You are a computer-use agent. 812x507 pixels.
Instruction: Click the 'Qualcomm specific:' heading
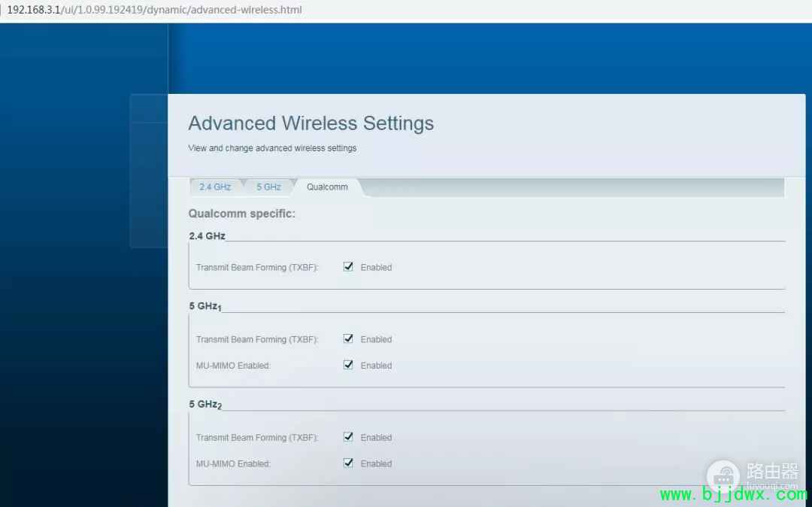(242, 214)
